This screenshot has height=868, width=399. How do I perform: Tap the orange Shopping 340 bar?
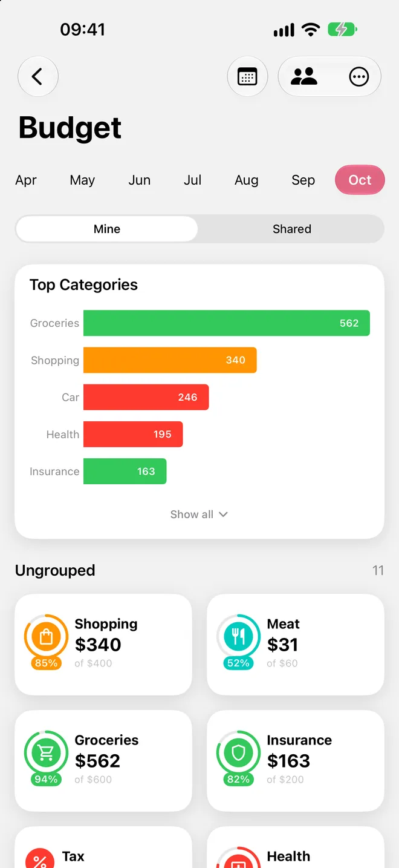tap(170, 360)
